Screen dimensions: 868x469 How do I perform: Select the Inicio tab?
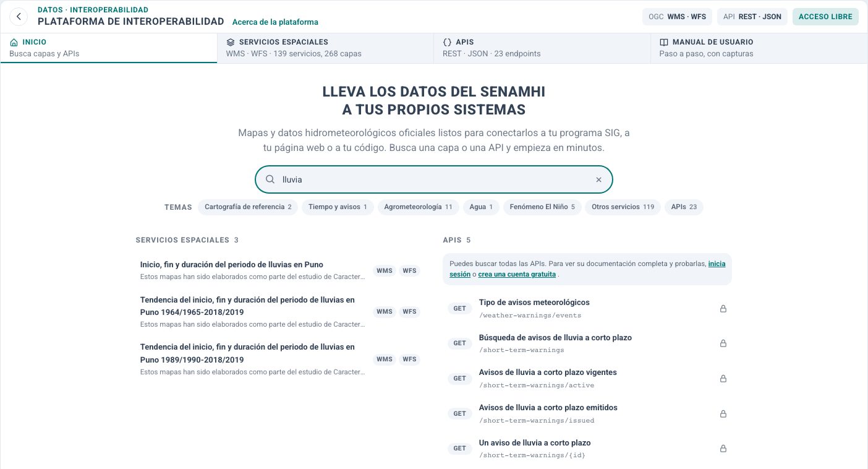click(x=108, y=48)
